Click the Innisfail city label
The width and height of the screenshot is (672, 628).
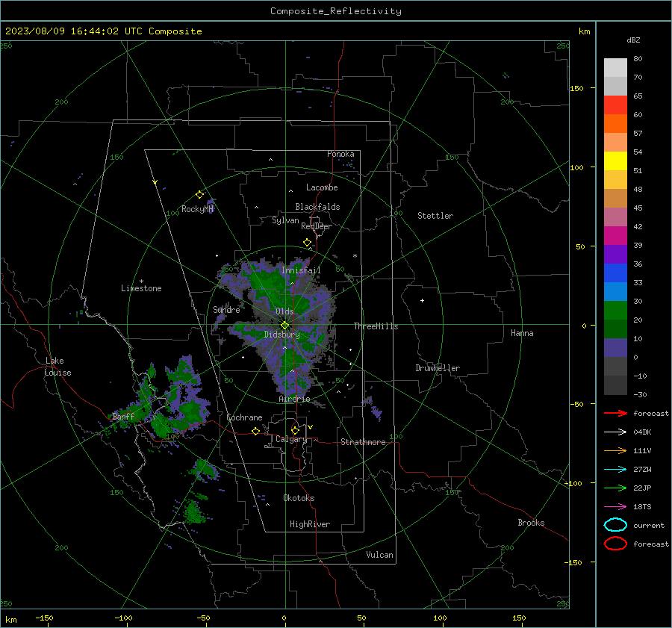coord(301,270)
